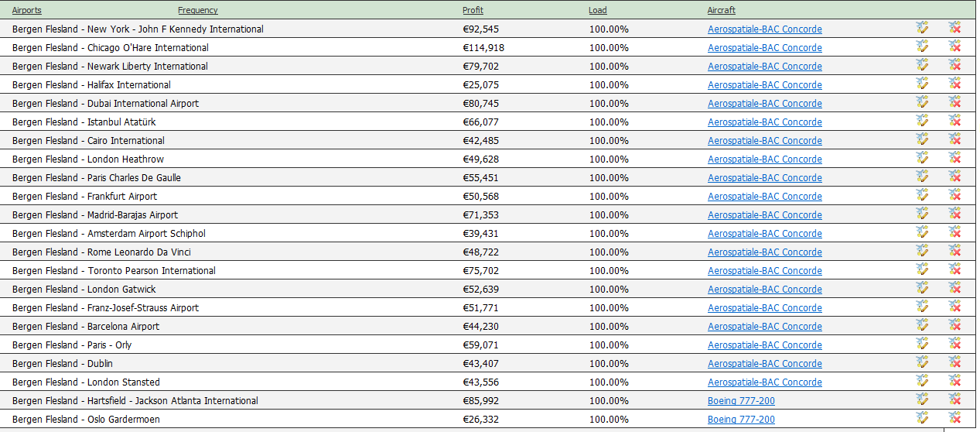Viewport: 980px width, 432px height.
Task: Edit the London Heathrow route
Action: tap(922, 158)
